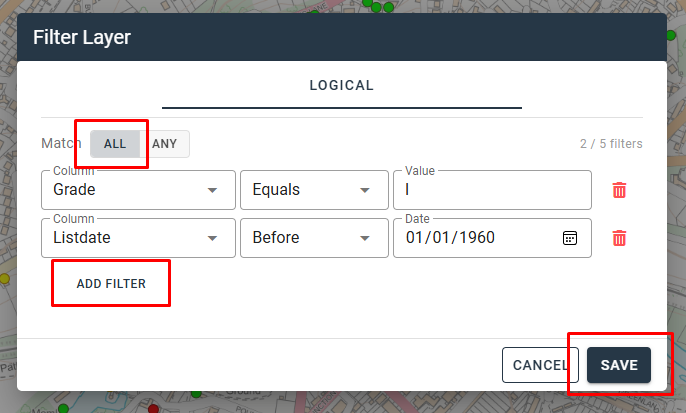Delete the Grade filter row

click(619, 190)
